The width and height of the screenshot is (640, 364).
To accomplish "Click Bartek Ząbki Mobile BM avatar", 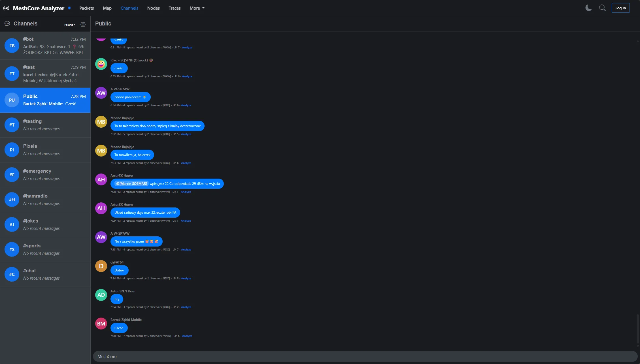I will click(x=101, y=324).
